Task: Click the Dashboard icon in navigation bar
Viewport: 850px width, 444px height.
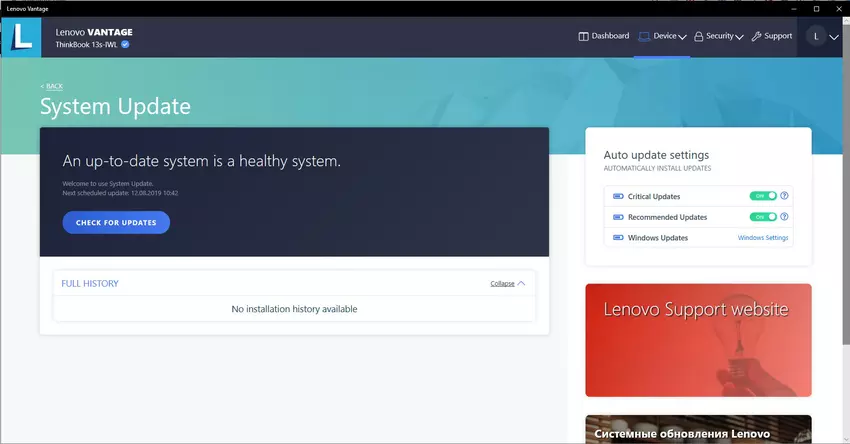Action: (584, 36)
